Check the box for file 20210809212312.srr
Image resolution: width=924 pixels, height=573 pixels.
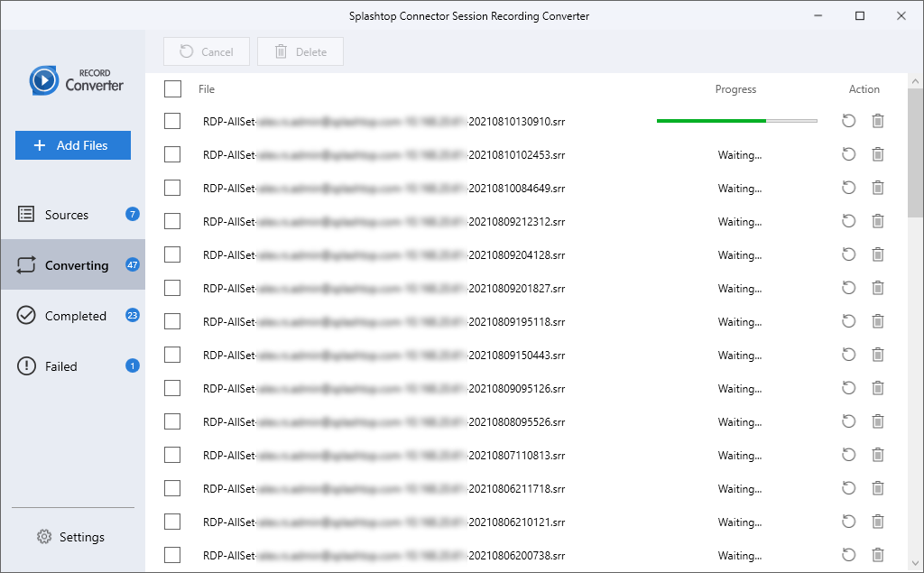[172, 221]
